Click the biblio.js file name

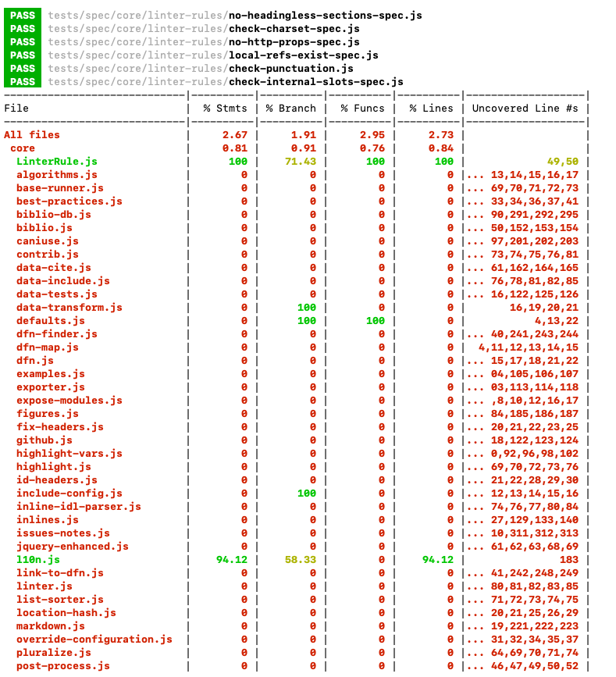[x=45, y=228]
